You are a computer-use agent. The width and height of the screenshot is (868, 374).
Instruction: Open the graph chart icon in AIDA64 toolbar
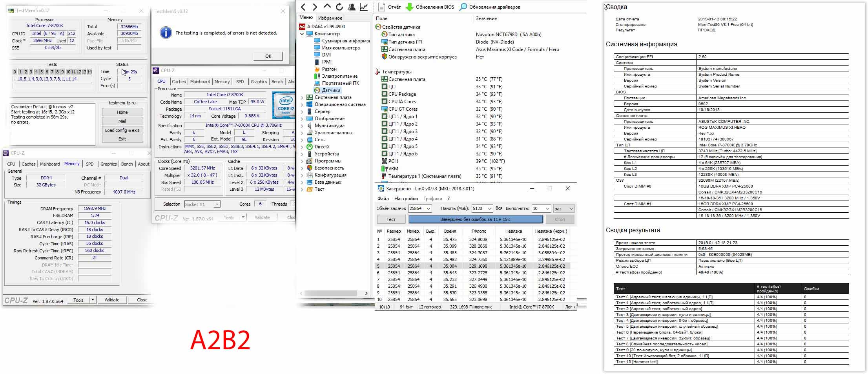coord(364,7)
